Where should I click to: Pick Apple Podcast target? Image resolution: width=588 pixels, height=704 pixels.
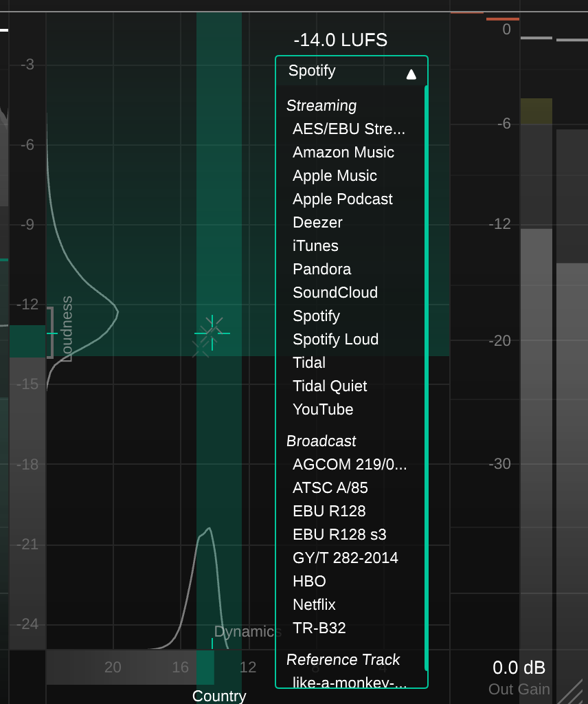(x=343, y=199)
